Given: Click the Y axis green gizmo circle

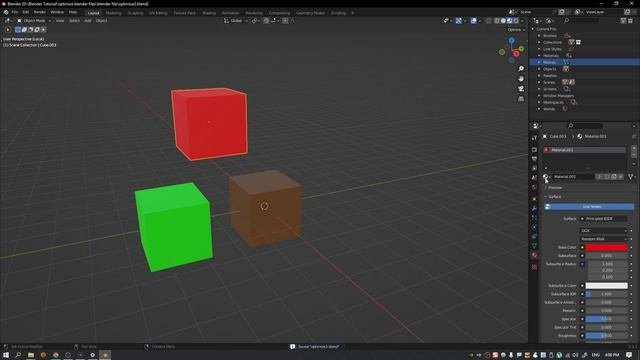Looking at the screenshot, I should [521, 49].
